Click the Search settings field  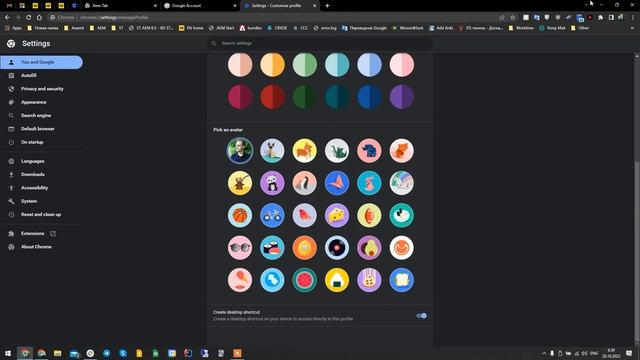click(320, 43)
